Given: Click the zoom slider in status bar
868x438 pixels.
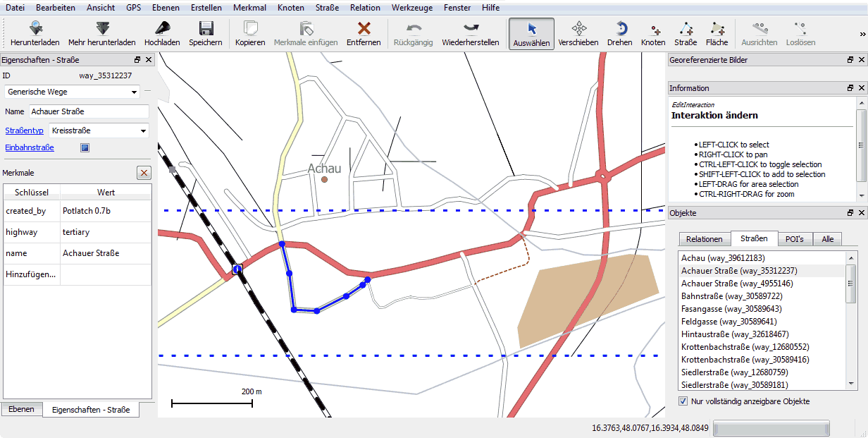Looking at the screenshot, I should [771, 428].
